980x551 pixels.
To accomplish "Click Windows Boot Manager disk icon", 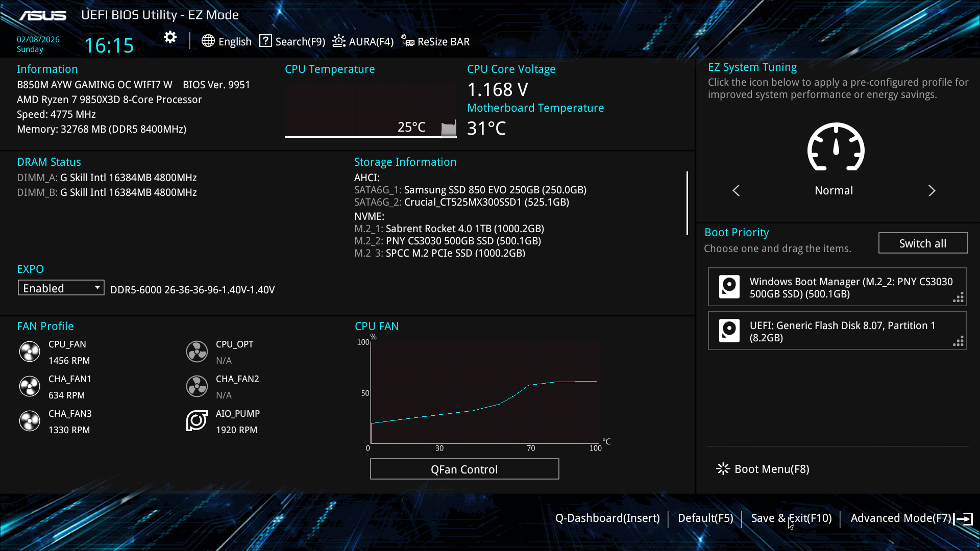I will tap(729, 287).
